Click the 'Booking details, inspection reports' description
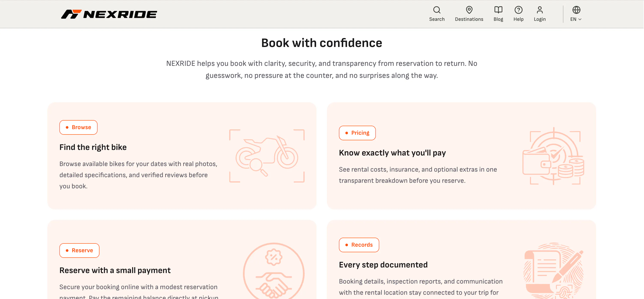 (421, 287)
